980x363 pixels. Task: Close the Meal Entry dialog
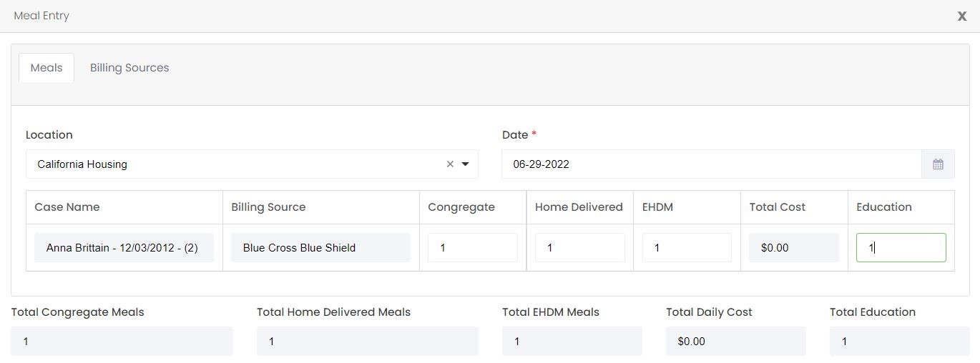point(961,16)
